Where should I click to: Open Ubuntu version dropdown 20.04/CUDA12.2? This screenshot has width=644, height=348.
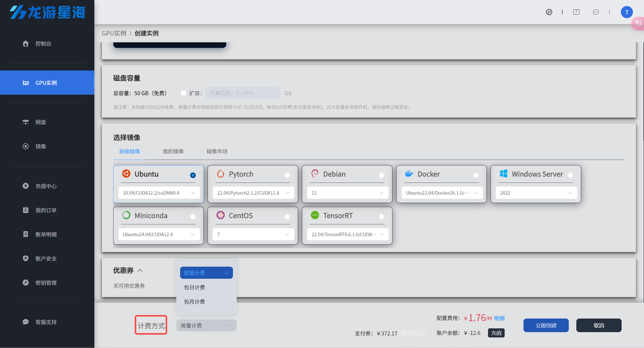click(x=159, y=193)
